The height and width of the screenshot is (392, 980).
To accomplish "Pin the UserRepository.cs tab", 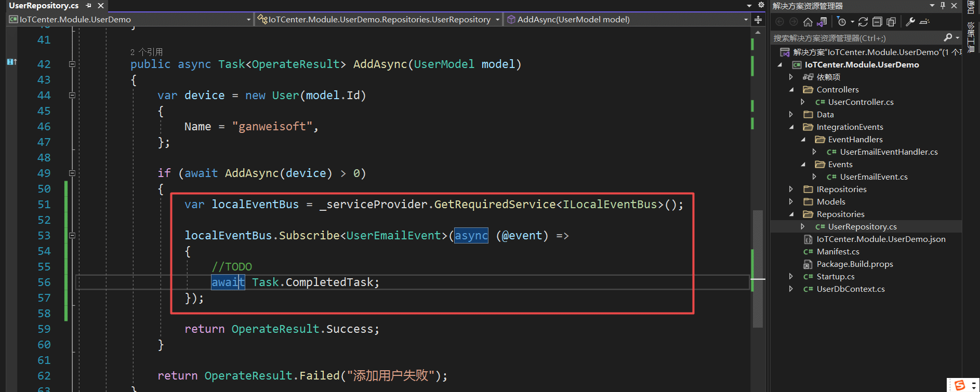I will coord(89,6).
